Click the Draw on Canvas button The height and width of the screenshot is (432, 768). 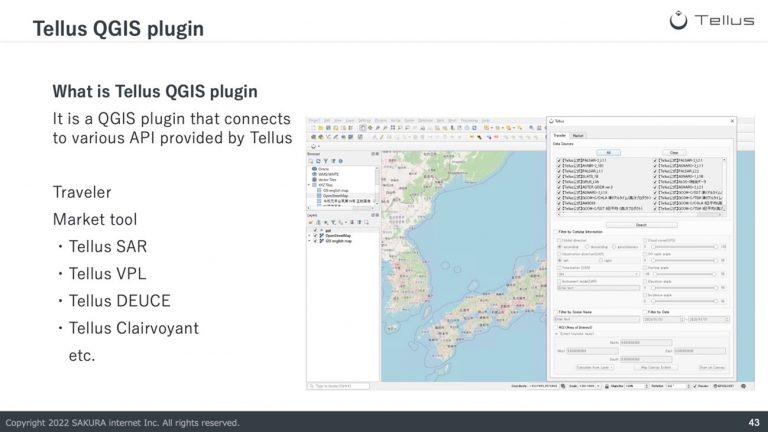click(x=712, y=367)
